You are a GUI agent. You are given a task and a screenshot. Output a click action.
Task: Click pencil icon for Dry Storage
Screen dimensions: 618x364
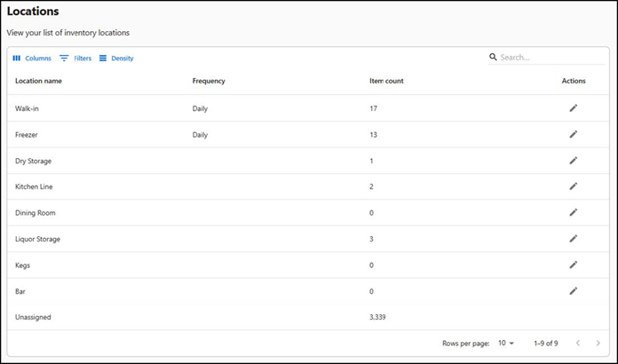pos(573,161)
